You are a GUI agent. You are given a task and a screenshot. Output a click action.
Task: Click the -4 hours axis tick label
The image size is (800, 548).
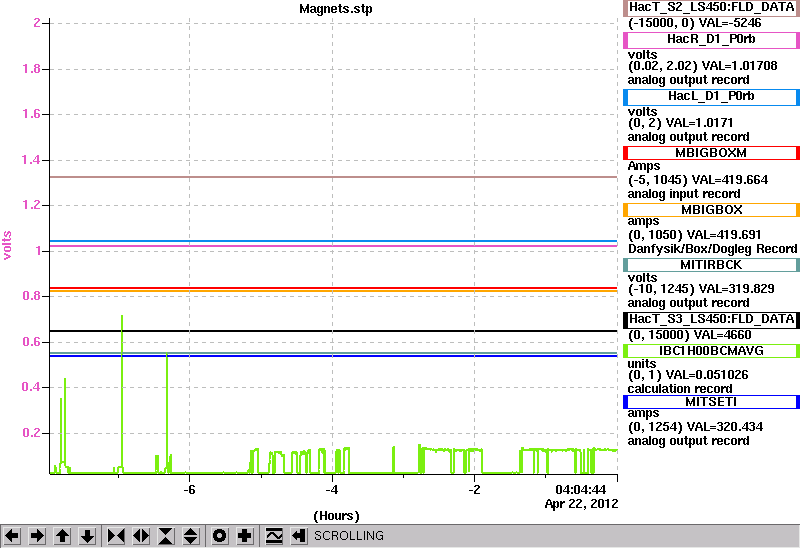(x=332, y=490)
